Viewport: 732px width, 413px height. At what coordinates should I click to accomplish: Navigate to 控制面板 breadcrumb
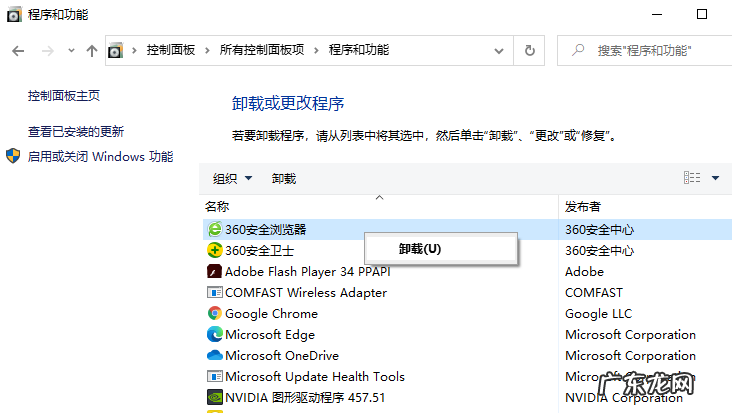click(171, 50)
